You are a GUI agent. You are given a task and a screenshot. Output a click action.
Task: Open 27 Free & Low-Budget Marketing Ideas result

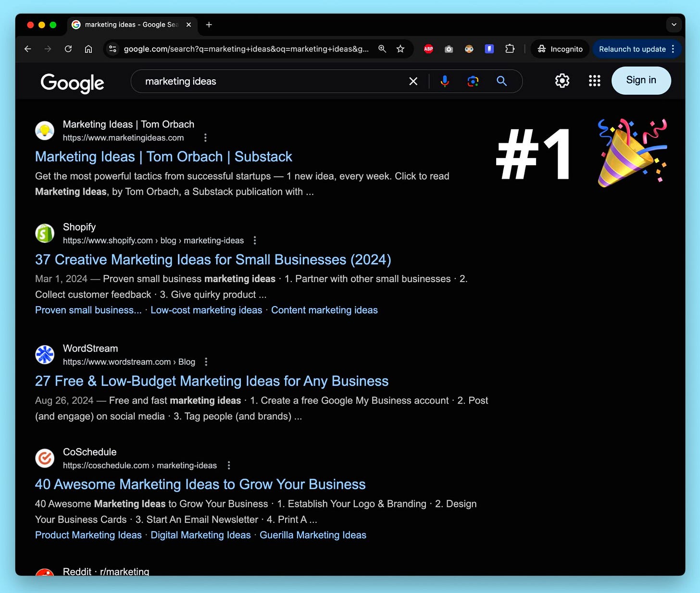[x=212, y=381]
